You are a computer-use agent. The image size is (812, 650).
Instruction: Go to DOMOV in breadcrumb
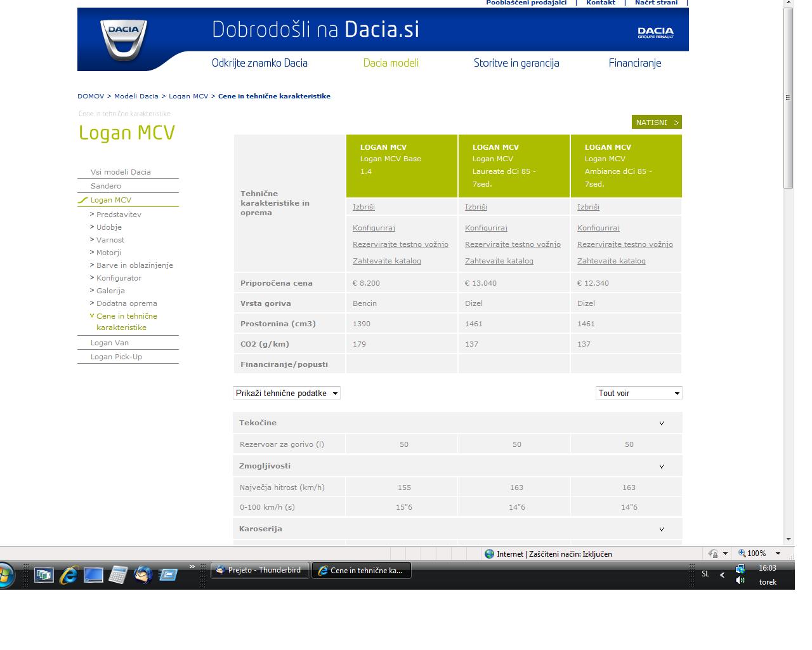[x=91, y=96]
